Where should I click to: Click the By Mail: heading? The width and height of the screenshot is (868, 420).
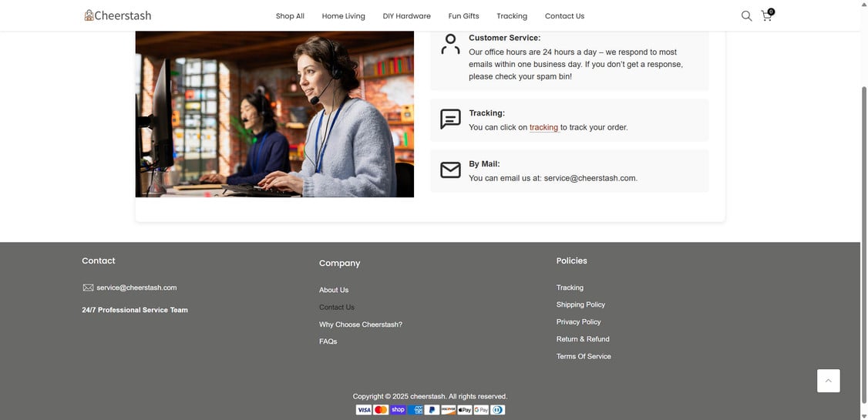click(484, 164)
